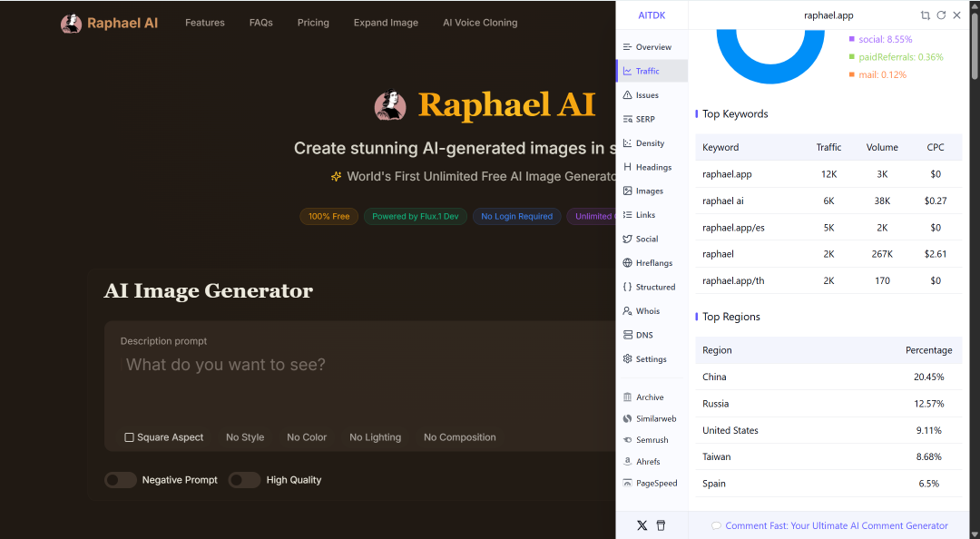Click the trash icon beside X icon

click(x=661, y=525)
